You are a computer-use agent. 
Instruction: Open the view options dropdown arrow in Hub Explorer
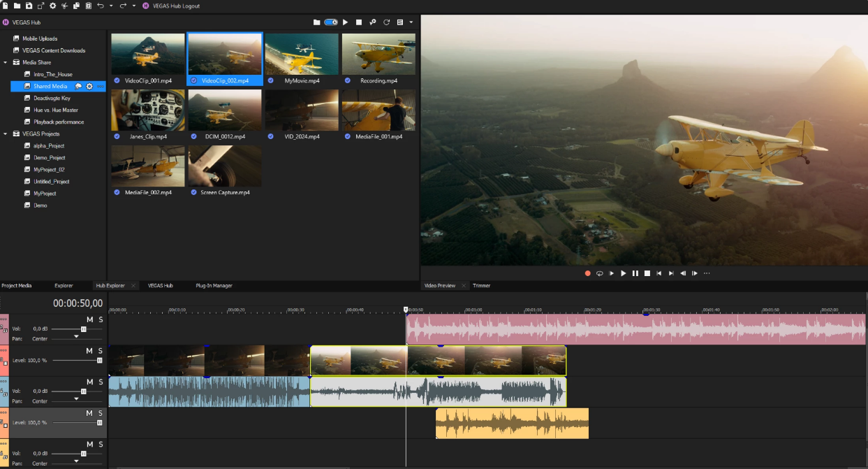pyautogui.click(x=411, y=22)
